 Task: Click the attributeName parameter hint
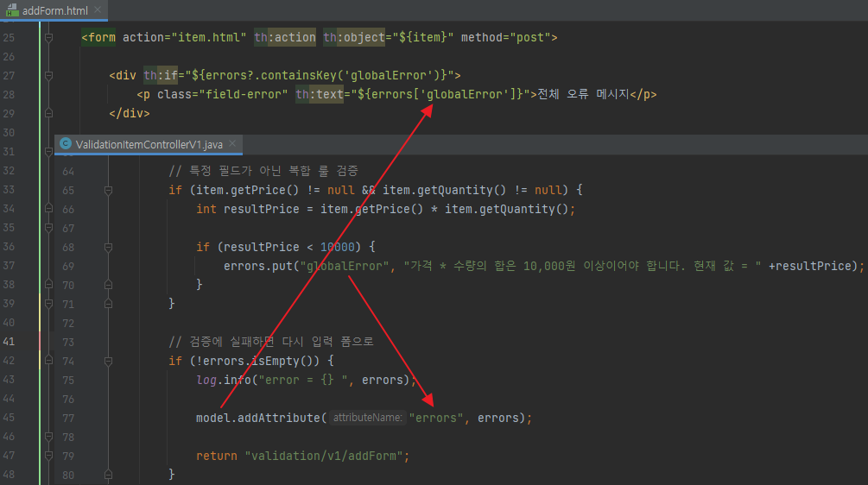point(368,418)
